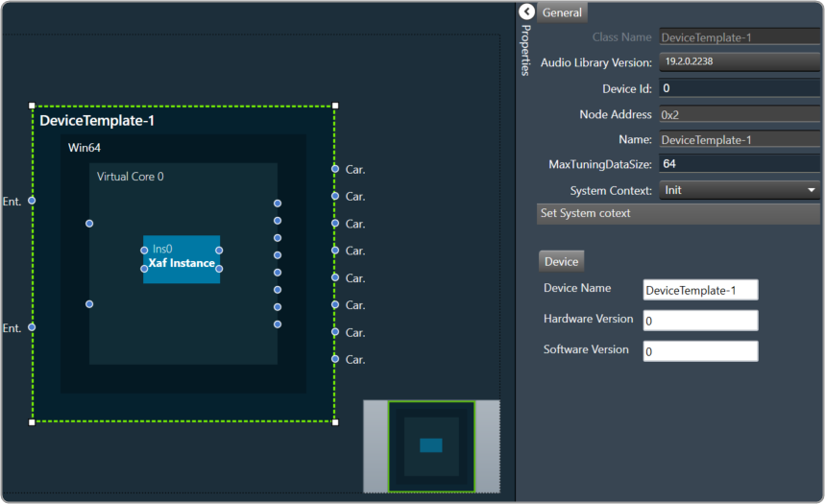This screenshot has height=504, width=825.
Task: Click the Device Name input field
Action: 700,290
